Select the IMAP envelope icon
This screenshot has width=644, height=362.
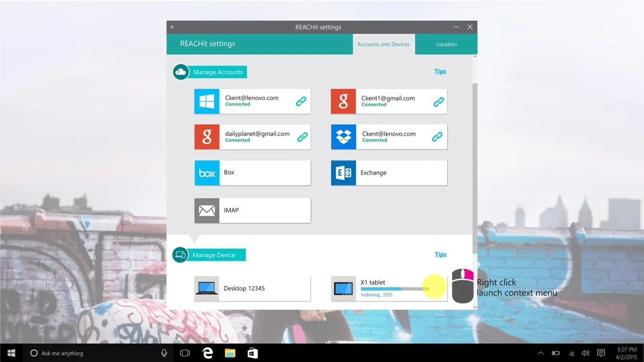tap(207, 211)
